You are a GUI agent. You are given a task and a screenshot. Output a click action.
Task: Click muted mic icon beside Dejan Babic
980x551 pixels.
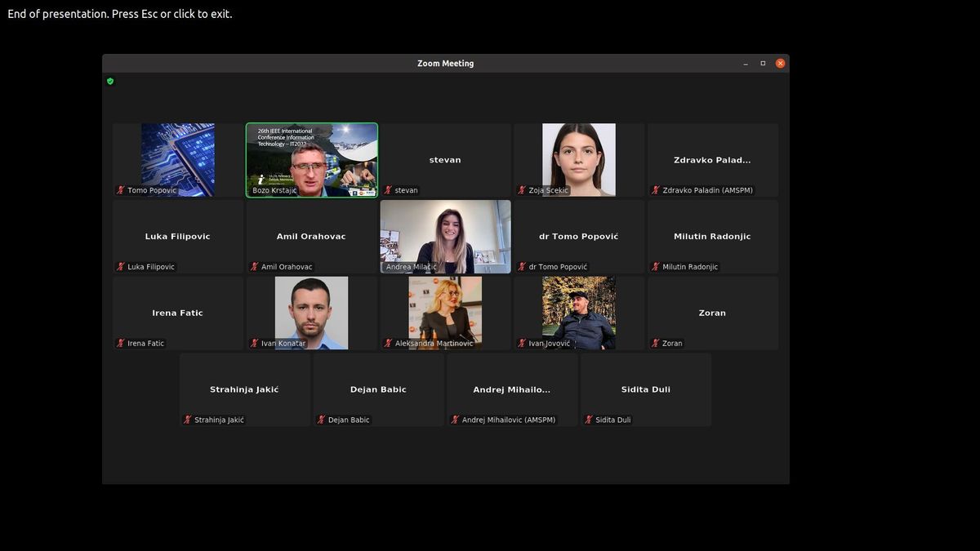(x=322, y=420)
